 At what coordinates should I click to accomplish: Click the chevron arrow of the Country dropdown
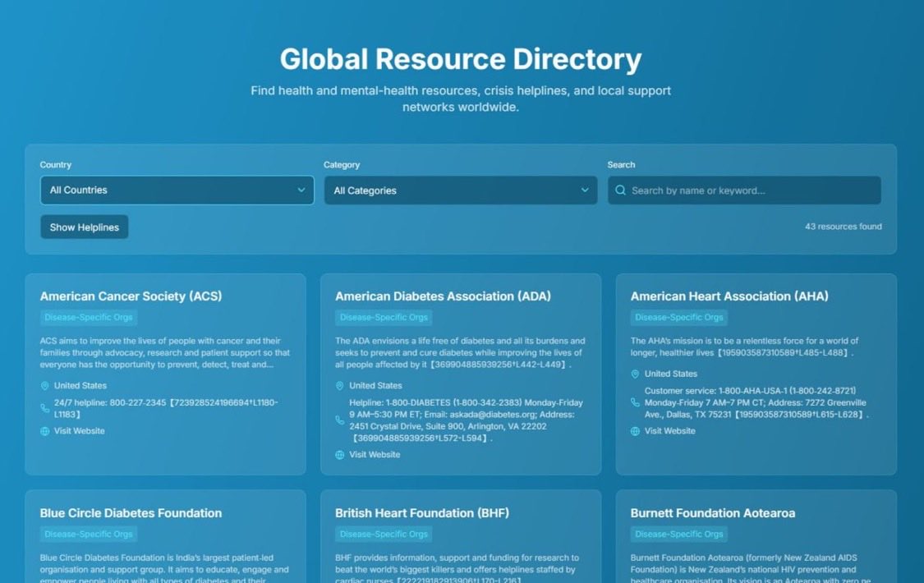pos(301,191)
